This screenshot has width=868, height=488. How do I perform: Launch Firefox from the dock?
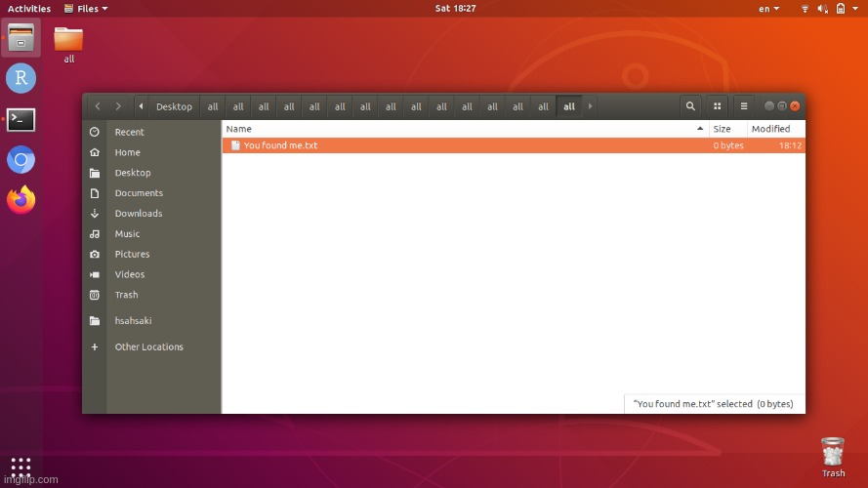pyautogui.click(x=21, y=200)
